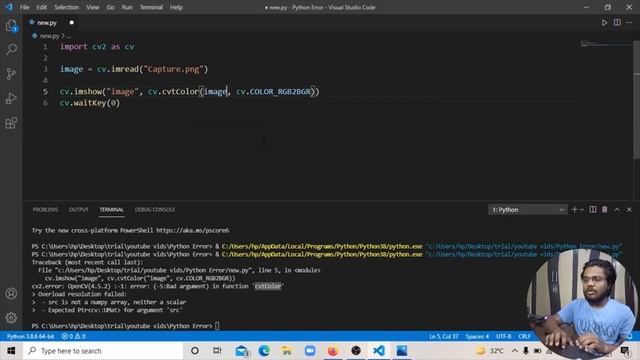Switch to the OUTPUT panel tab
Screen dimensions: 640x360
(78, 209)
